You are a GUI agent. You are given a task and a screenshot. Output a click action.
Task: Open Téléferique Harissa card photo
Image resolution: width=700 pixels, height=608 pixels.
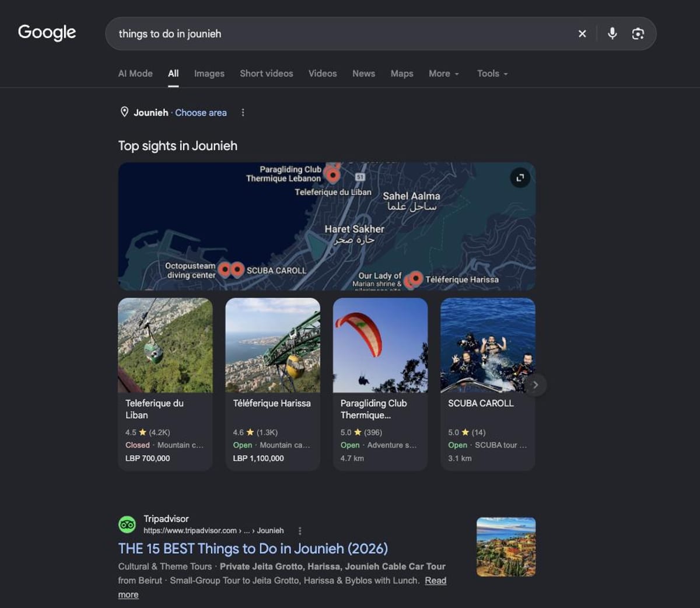pos(273,345)
